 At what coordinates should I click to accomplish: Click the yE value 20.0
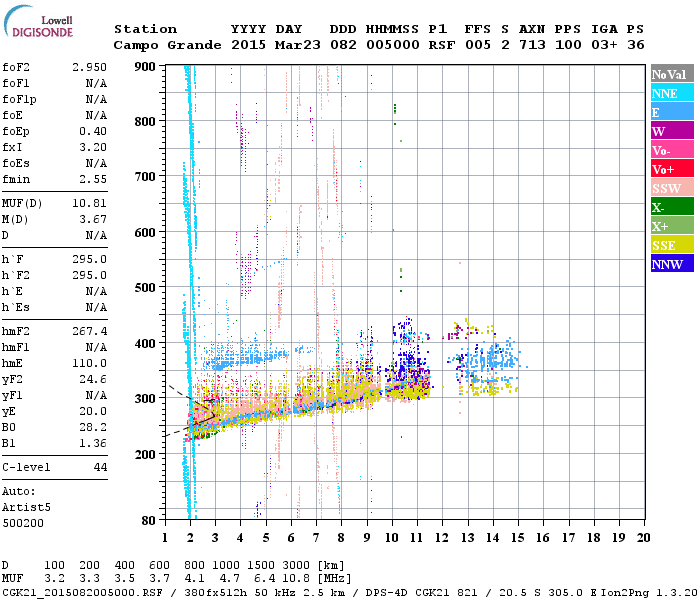(93, 411)
